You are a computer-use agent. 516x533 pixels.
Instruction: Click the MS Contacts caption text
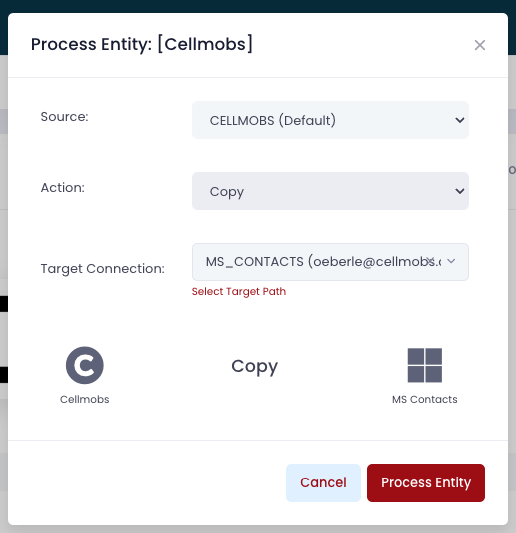pyautogui.click(x=425, y=399)
